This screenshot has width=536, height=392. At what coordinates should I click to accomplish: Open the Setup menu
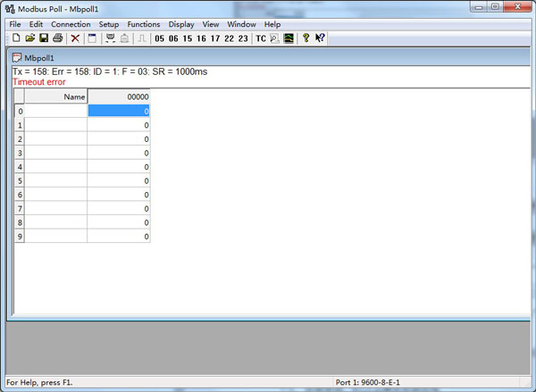click(x=109, y=24)
